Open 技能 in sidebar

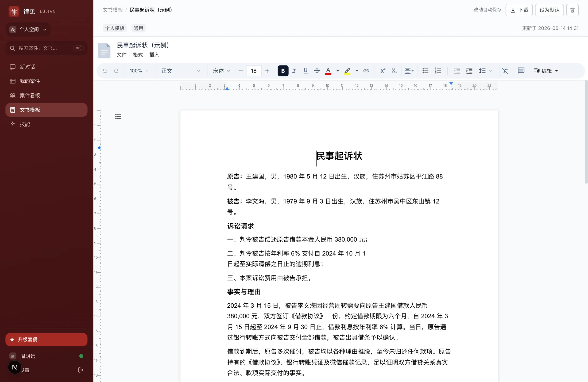[47, 124]
